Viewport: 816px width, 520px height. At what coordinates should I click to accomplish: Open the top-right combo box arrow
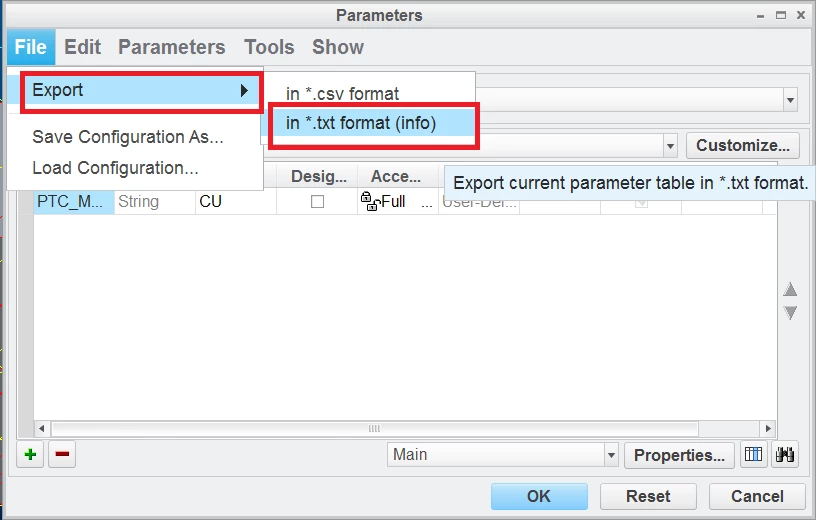pos(790,99)
